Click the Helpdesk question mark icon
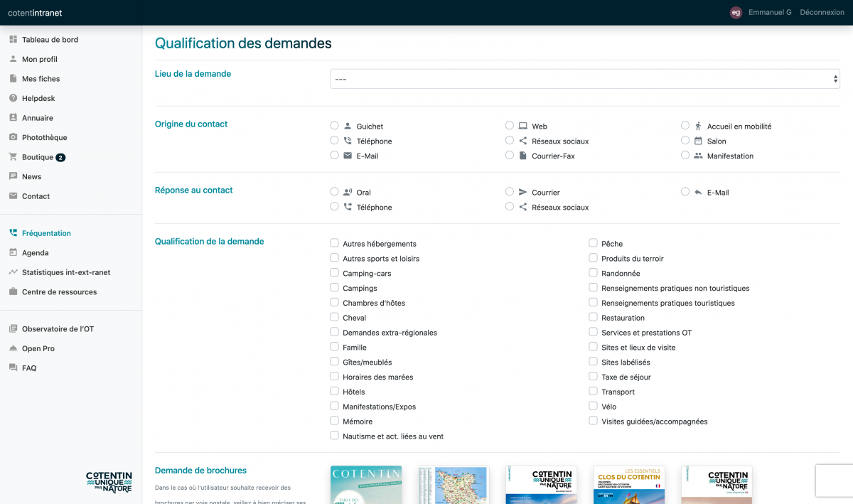This screenshot has height=504, width=853. [13, 98]
